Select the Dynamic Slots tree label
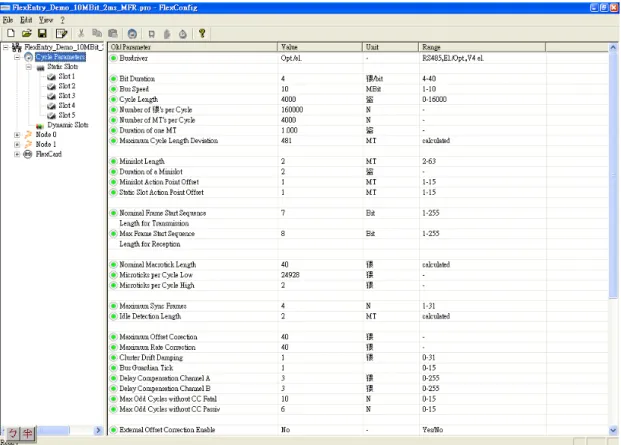 68,125
